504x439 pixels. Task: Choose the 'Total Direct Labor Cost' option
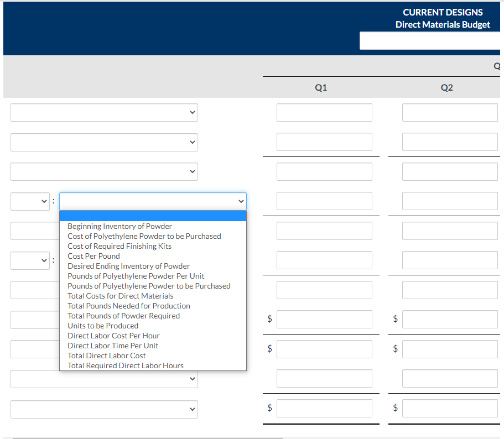pyautogui.click(x=153, y=356)
